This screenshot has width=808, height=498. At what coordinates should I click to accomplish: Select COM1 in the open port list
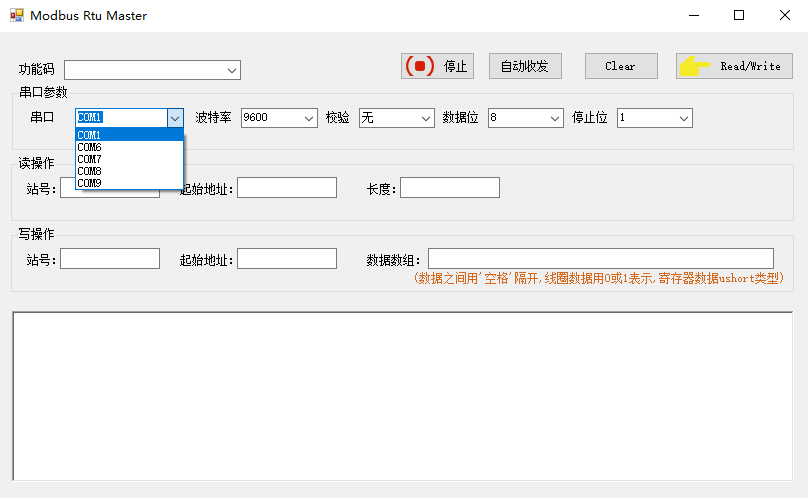coord(129,135)
